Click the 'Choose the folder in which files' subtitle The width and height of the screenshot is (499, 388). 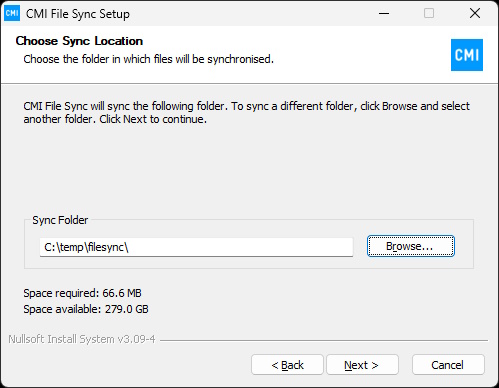(x=149, y=59)
